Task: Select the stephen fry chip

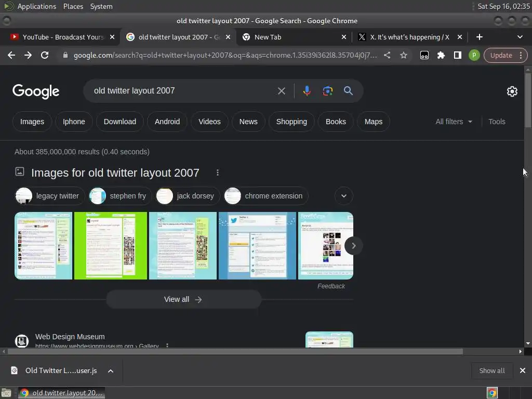Action: 120,196
